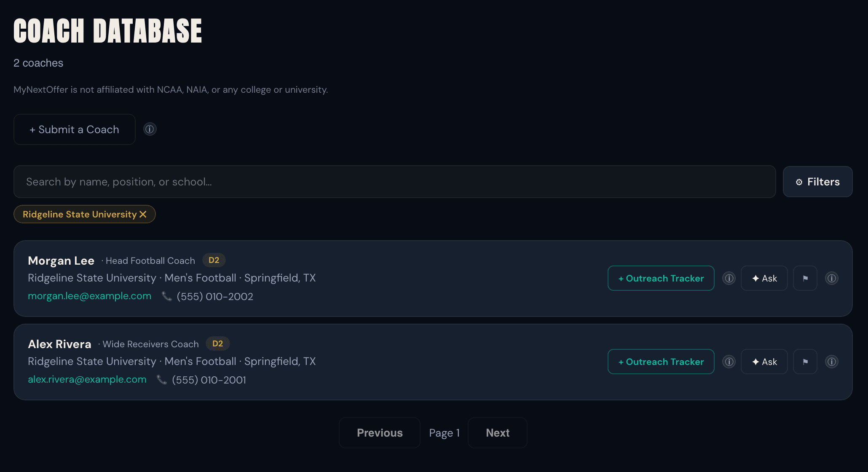Click the Wide Receivers Coach title
This screenshot has height=472, width=868.
pos(151,344)
